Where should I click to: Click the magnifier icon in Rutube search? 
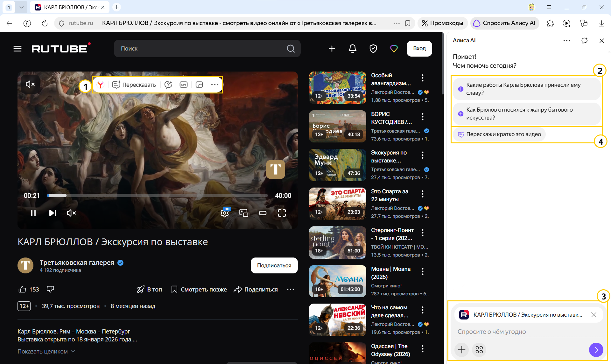click(291, 49)
